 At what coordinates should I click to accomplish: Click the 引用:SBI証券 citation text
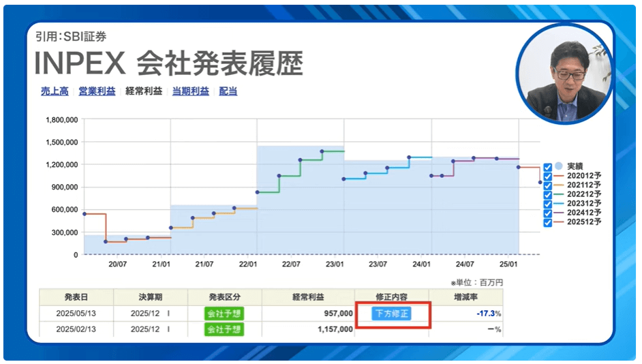70,37
